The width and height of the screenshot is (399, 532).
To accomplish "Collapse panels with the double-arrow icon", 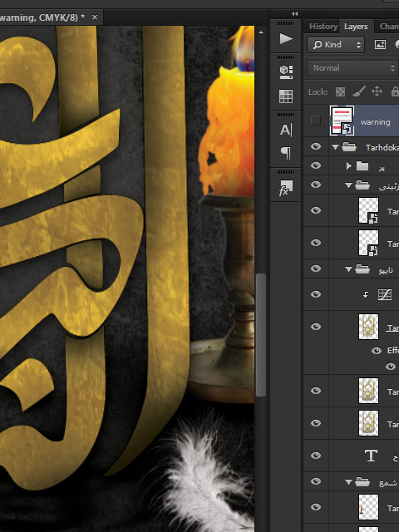I will [x=294, y=13].
